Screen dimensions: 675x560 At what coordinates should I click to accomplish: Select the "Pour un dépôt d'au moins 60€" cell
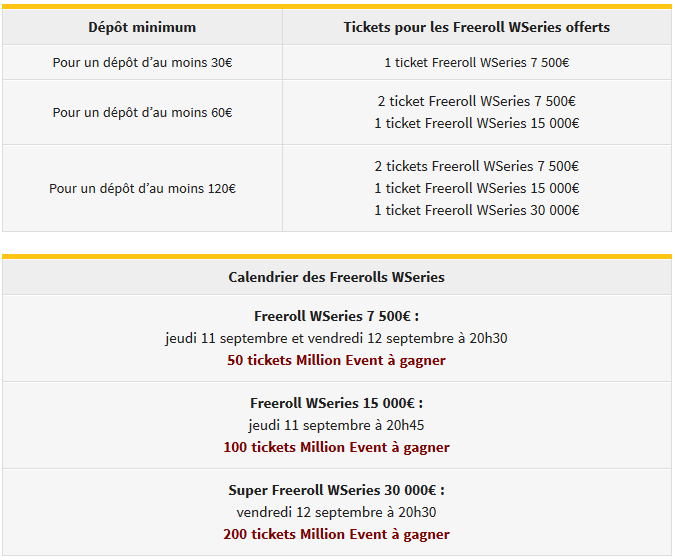(142, 112)
